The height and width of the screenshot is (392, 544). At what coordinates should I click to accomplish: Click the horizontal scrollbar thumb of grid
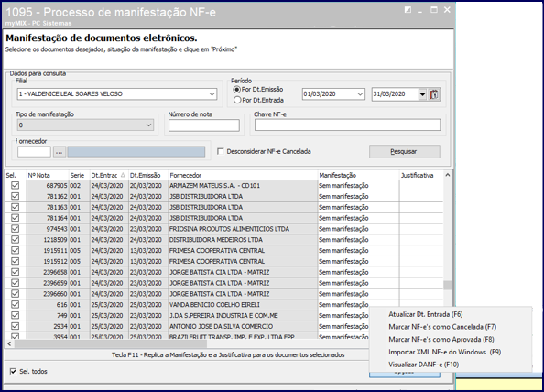click(x=111, y=343)
